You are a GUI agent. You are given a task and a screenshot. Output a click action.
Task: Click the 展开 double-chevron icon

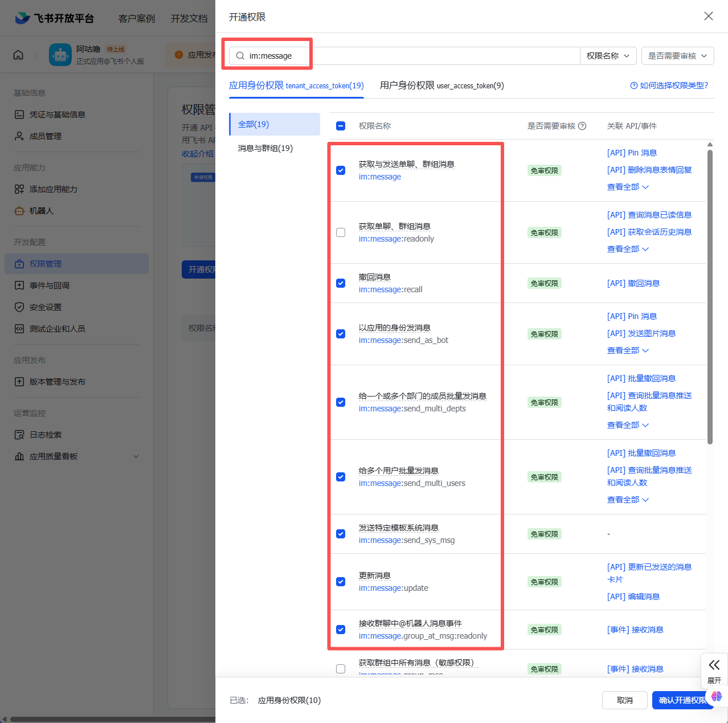[x=714, y=665]
